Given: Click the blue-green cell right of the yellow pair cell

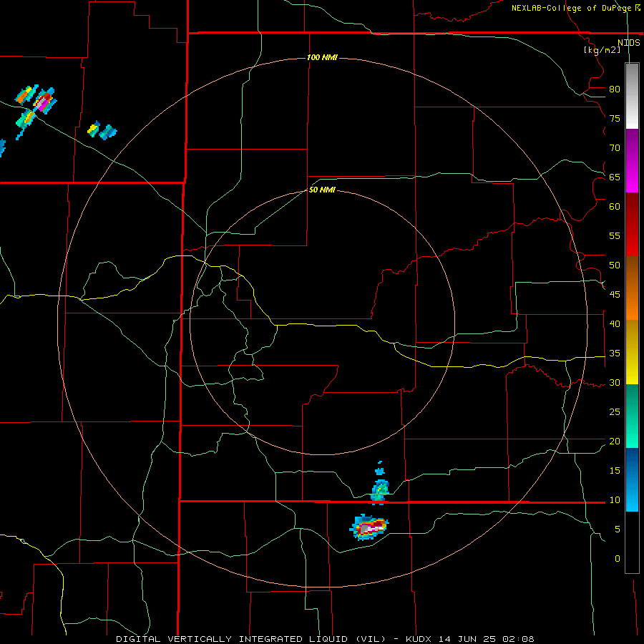Looking at the screenshot, I should pyautogui.click(x=109, y=132).
